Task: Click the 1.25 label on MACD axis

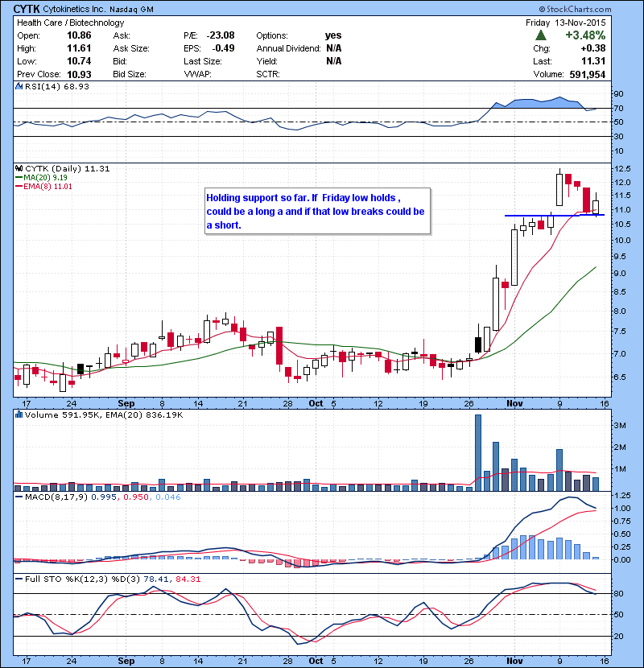Action: click(623, 496)
